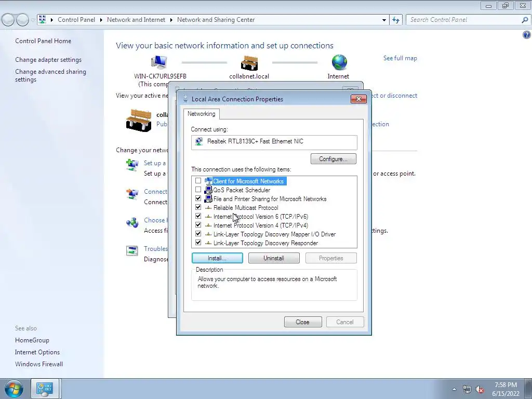The image size is (532, 399).
Task: Open Control Panel help question mark
Action: 527,35
